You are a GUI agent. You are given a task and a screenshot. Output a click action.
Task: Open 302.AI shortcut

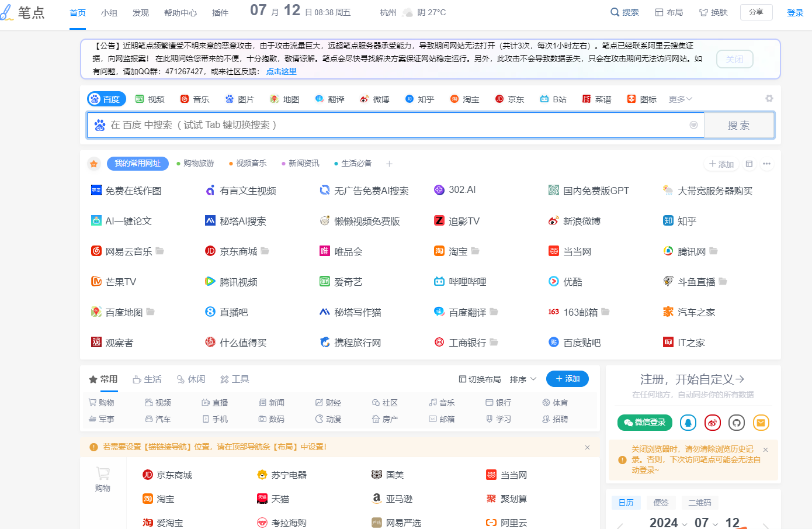pyautogui.click(x=455, y=190)
